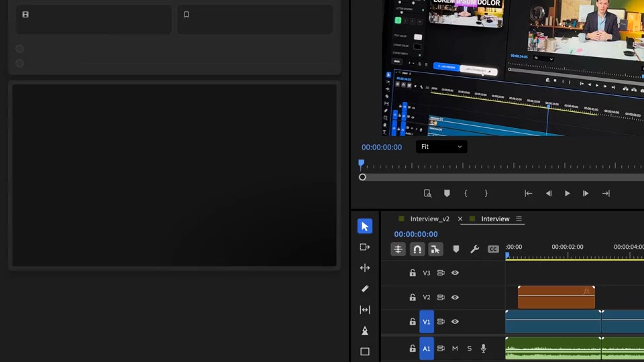Screen dimensions: 644x362
Task: Toggle lock on audio track A1
Action: tap(413, 349)
